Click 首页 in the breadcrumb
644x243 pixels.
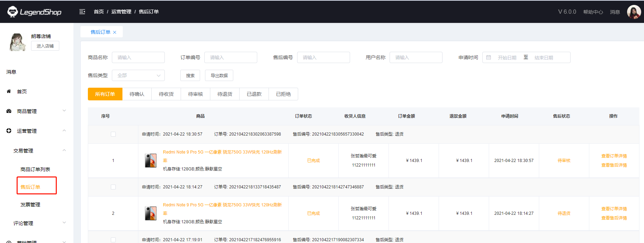pos(99,12)
